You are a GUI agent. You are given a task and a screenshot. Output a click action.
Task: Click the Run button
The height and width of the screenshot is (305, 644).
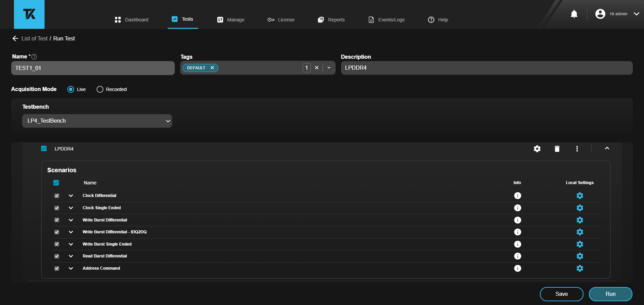610,294
